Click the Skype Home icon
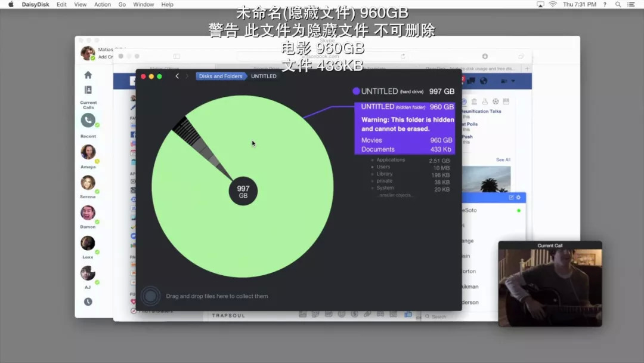This screenshot has width=644, height=363. [x=88, y=75]
